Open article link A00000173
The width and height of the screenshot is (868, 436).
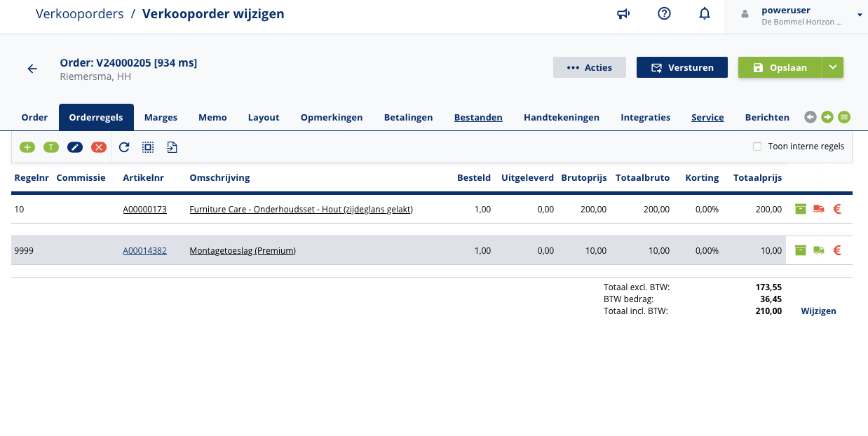pos(144,209)
